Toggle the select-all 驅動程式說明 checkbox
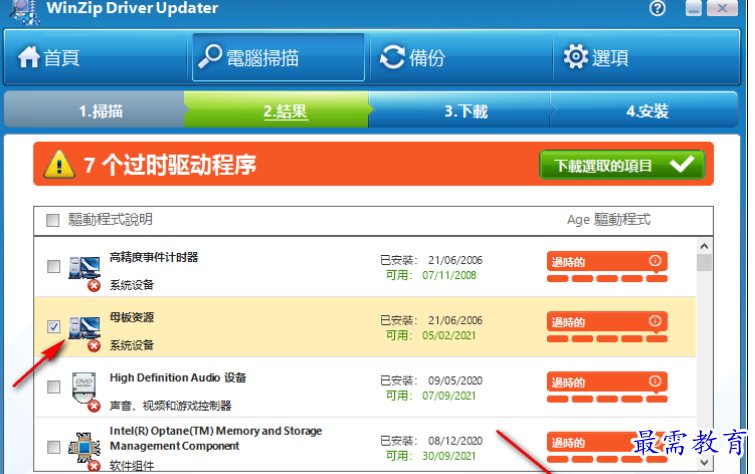 [x=52, y=220]
